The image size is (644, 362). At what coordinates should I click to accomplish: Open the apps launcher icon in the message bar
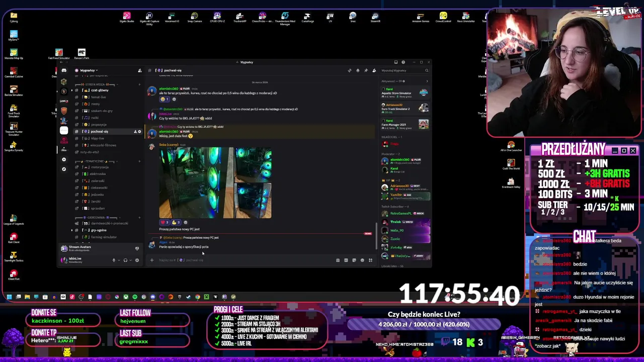[x=370, y=260]
